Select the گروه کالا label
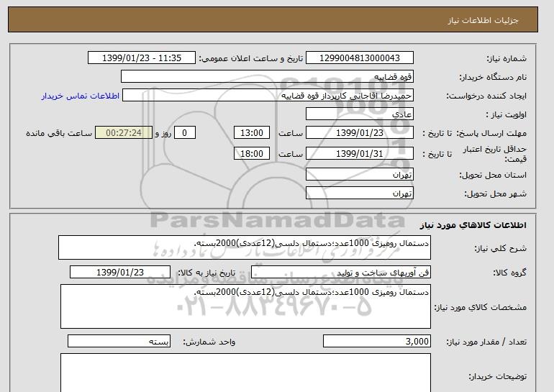554x392 pixels. click(x=510, y=273)
